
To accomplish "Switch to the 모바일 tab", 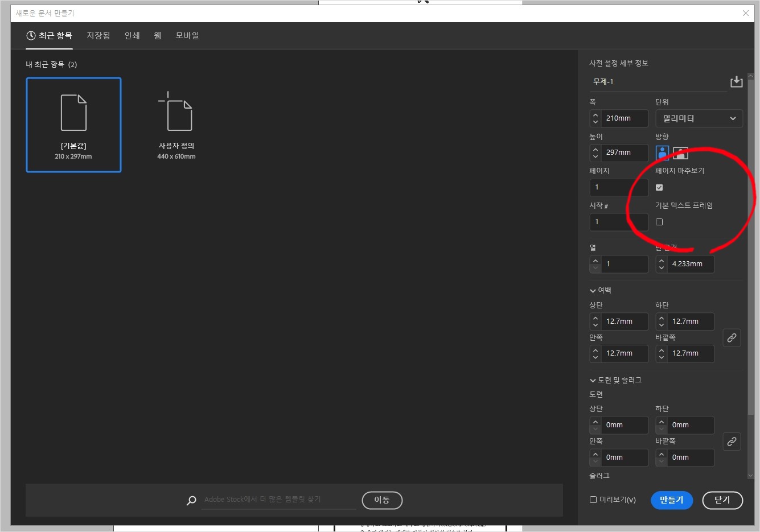I will click(187, 35).
